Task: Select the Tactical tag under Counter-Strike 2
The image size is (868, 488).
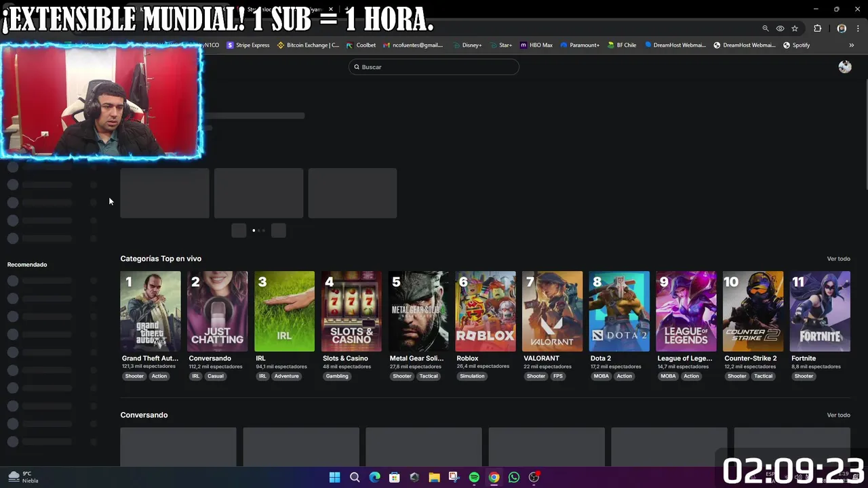Action: [x=763, y=376]
